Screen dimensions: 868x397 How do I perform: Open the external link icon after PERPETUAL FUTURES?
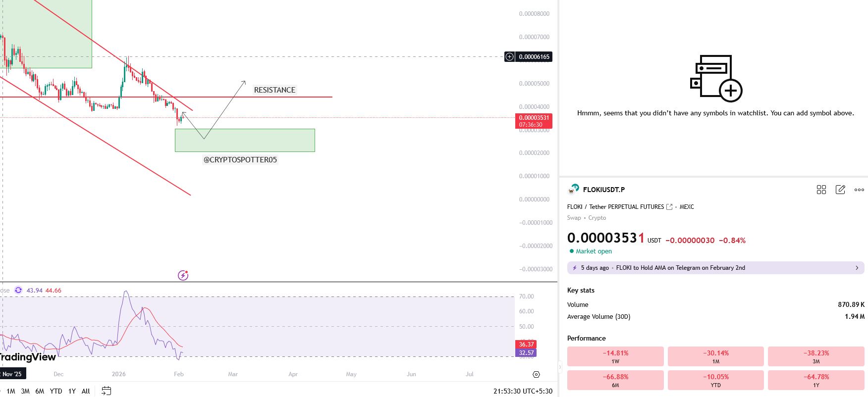click(669, 207)
